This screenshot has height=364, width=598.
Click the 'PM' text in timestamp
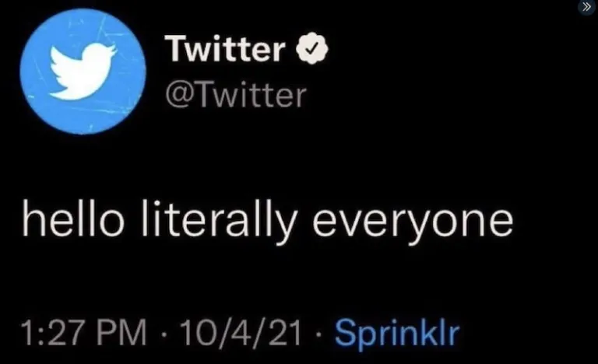[123, 334]
